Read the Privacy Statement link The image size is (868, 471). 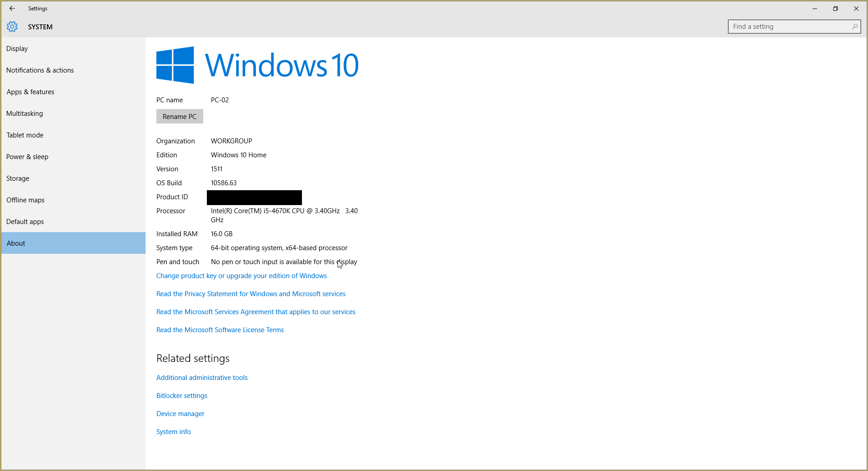tap(251, 293)
